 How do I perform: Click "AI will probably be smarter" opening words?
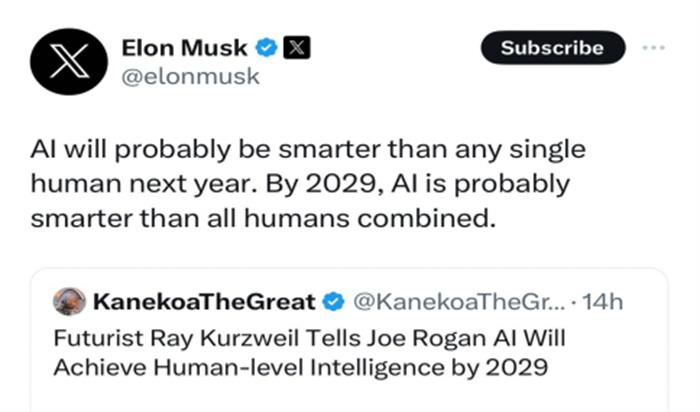(x=160, y=151)
